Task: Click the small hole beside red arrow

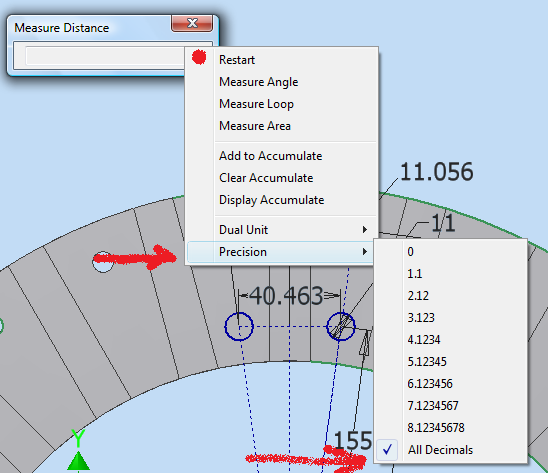Action: pyautogui.click(x=103, y=262)
